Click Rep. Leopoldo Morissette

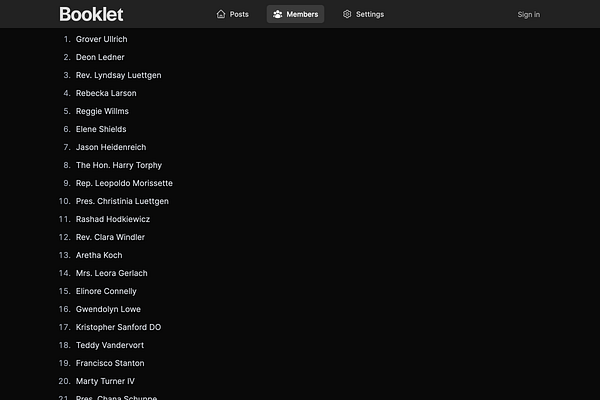click(x=124, y=183)
